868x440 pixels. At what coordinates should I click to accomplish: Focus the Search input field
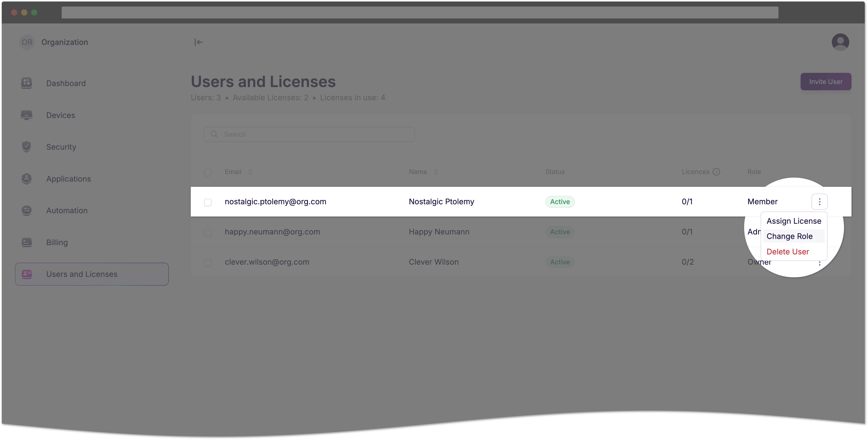coord(309,134)
